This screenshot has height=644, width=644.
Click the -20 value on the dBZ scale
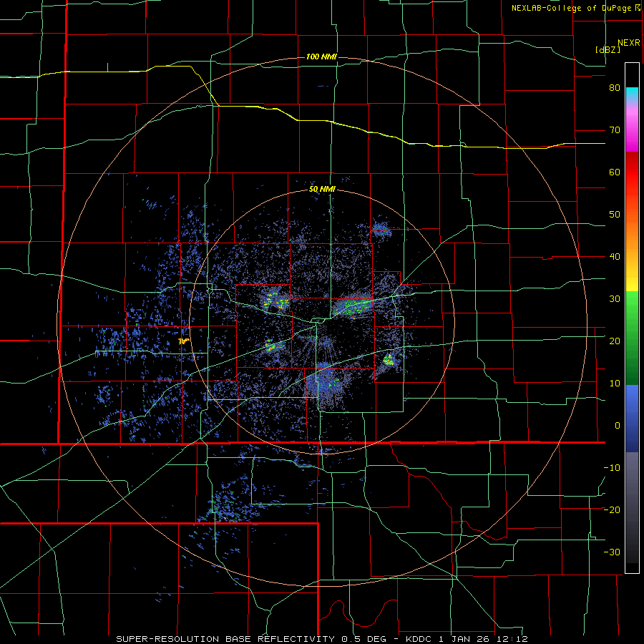(612, 509)
